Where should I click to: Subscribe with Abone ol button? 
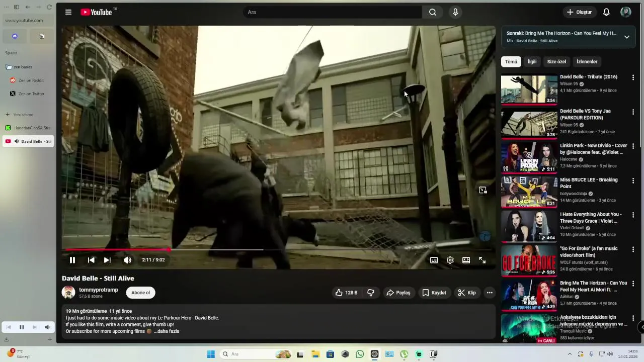coord(140,293)
